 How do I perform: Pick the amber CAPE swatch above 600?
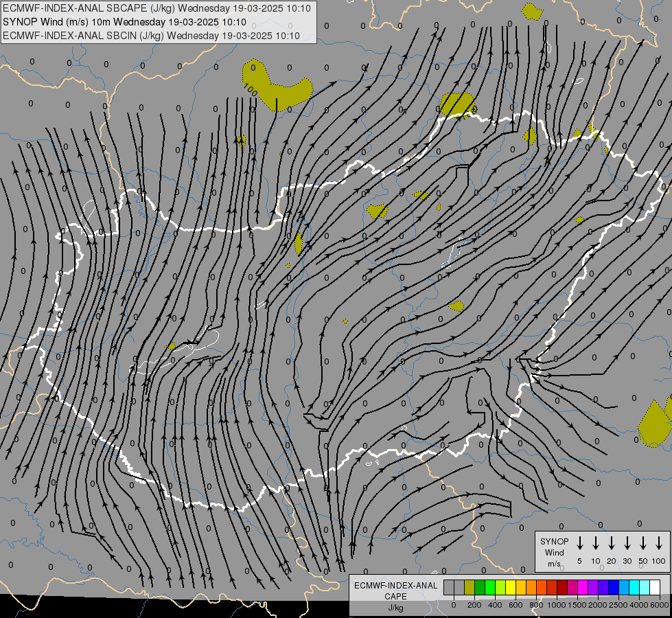[521, 587]
